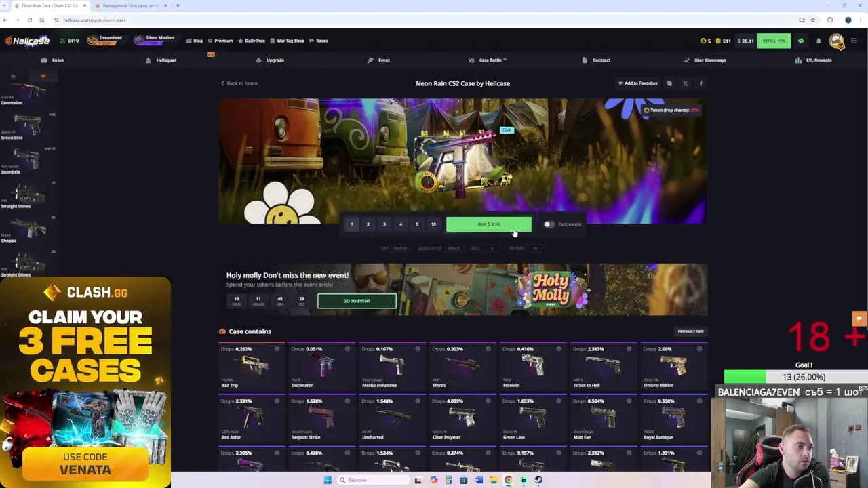The height and width of the screenshot is (488, 868).
Task: Click the copy link icon near Add to Favorites
Action: click(x=669, y=83)
